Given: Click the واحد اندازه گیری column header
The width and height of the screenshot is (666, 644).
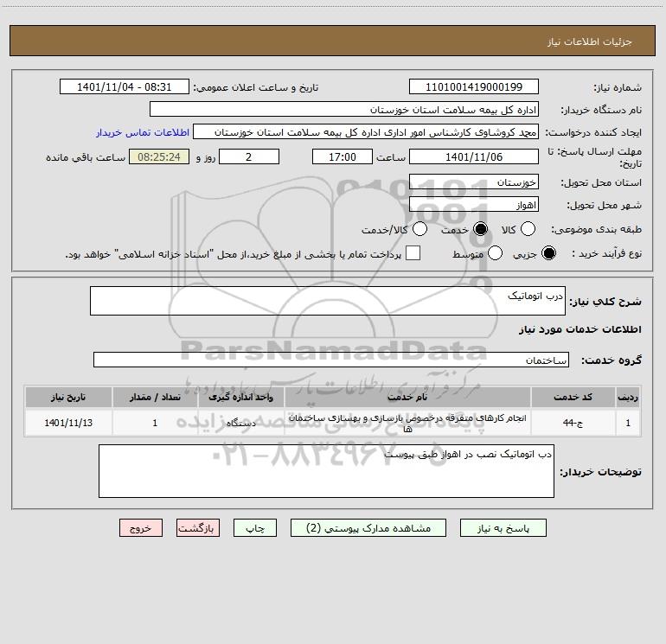Looking at the screenshot, I should 240,398.
